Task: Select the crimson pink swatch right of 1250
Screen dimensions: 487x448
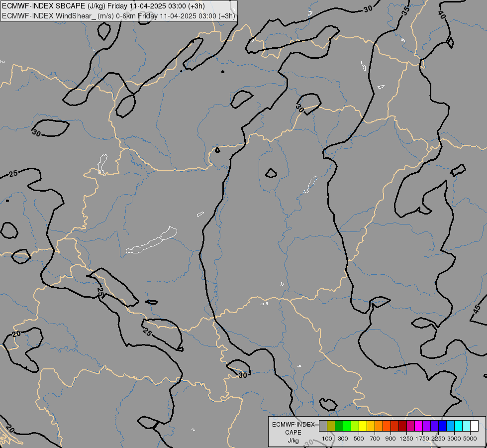Action: 410,426
